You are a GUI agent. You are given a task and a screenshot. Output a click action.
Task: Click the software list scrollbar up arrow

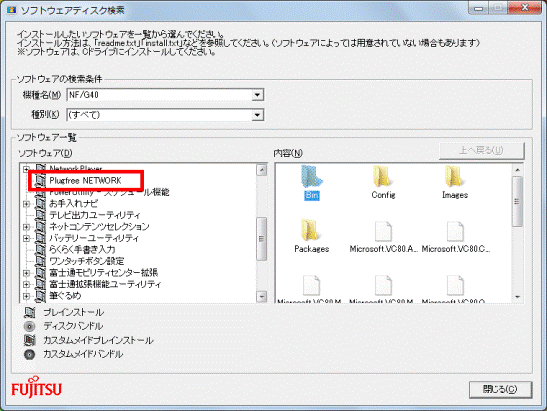point(262,170)
